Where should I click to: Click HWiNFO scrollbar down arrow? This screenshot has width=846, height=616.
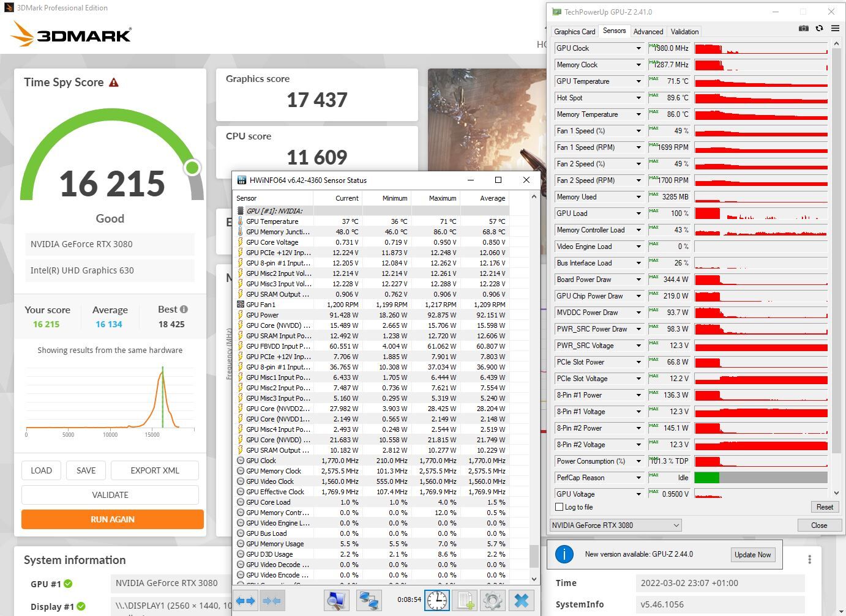click(534, 578)
